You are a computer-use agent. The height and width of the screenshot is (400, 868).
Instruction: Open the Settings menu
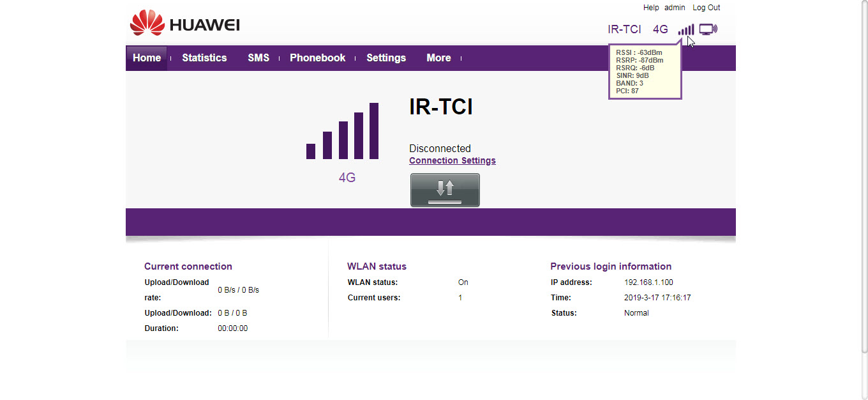pyautogui.click(x=386, y=58)
